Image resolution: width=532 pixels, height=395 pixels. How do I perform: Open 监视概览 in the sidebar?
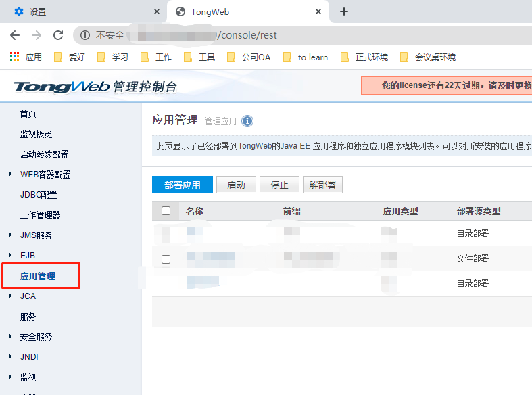point(36,134)
